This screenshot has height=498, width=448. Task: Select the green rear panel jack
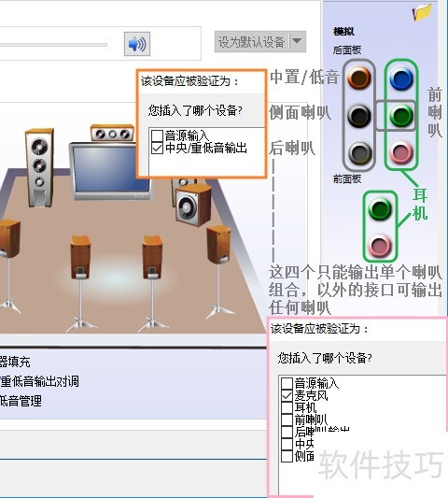coord(401,116)
